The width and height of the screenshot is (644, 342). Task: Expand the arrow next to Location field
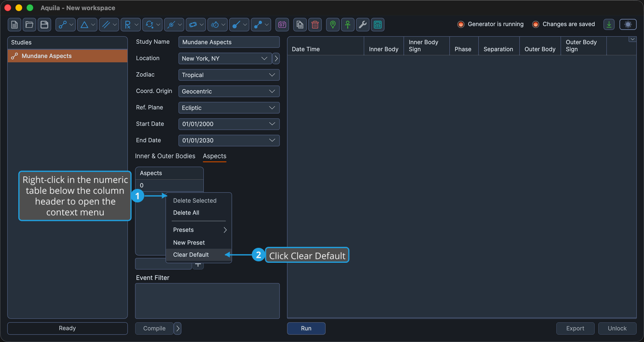pyautogui.click(x=276, y=58)
